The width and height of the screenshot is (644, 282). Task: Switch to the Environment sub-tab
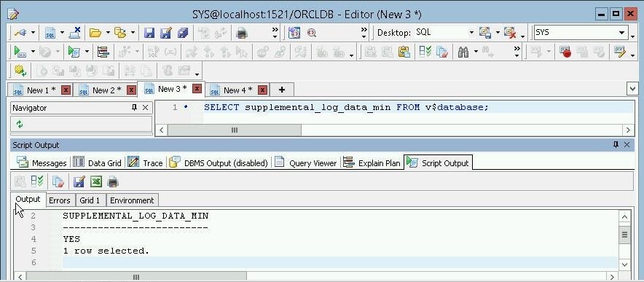[x=132, y=200]
